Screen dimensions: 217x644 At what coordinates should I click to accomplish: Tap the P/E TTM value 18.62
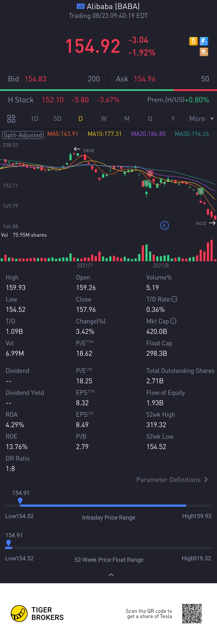84,354
